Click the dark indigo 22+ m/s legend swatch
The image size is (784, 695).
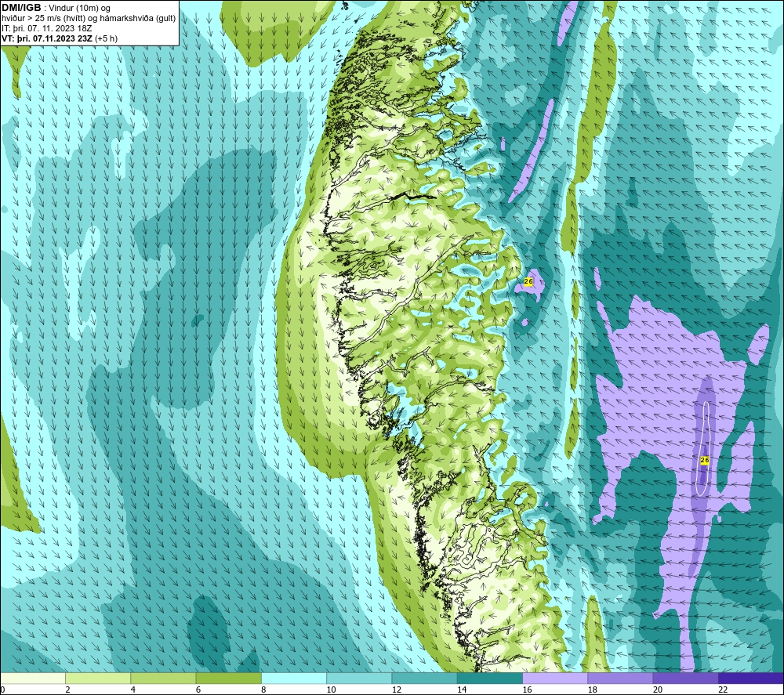751,678
